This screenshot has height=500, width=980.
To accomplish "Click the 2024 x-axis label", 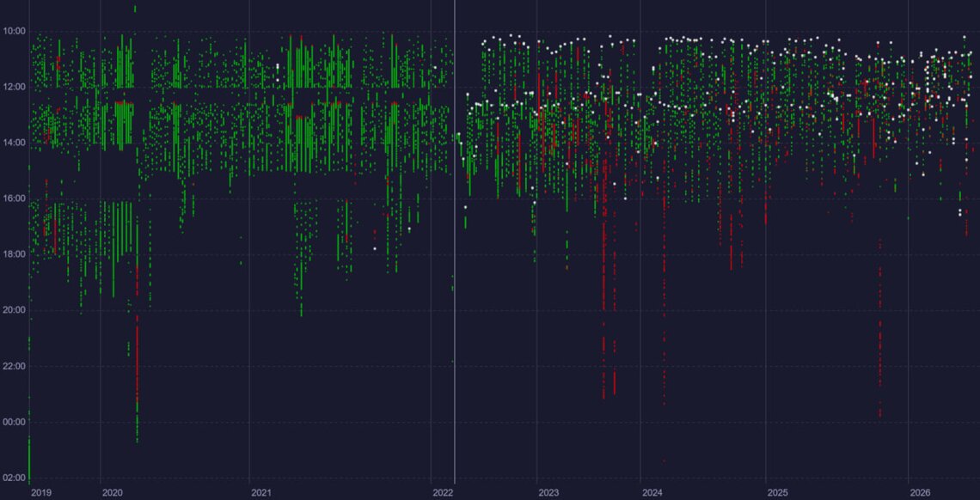I will click(x=652, y=492).
